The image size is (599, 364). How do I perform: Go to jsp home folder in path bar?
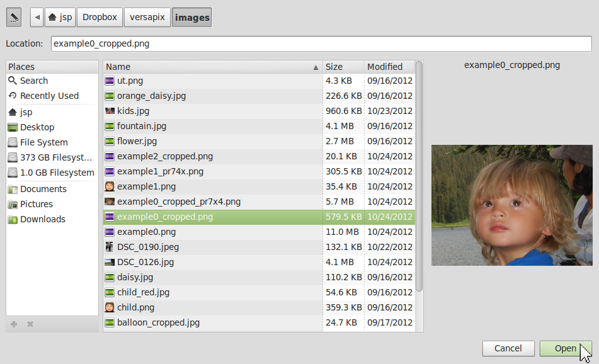click(x=60, y=18)
